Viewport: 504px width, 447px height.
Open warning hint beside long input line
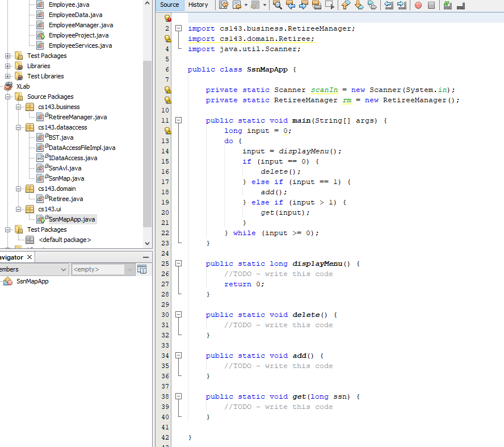click(x=167, y=131)
